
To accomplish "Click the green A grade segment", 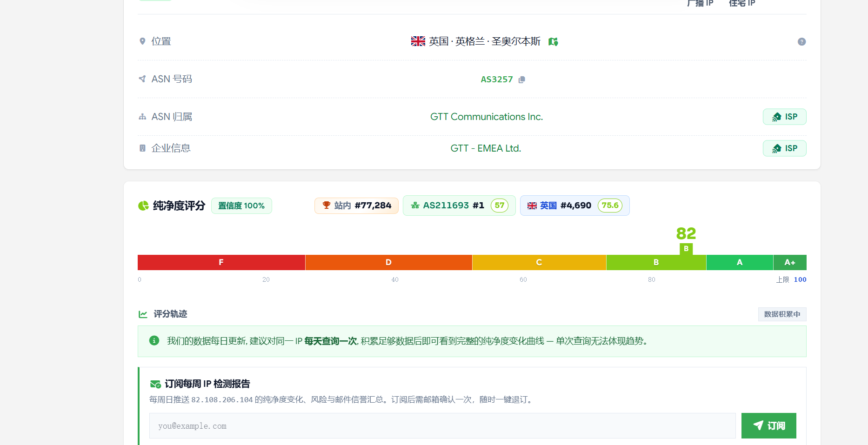I will pos(740,262).
